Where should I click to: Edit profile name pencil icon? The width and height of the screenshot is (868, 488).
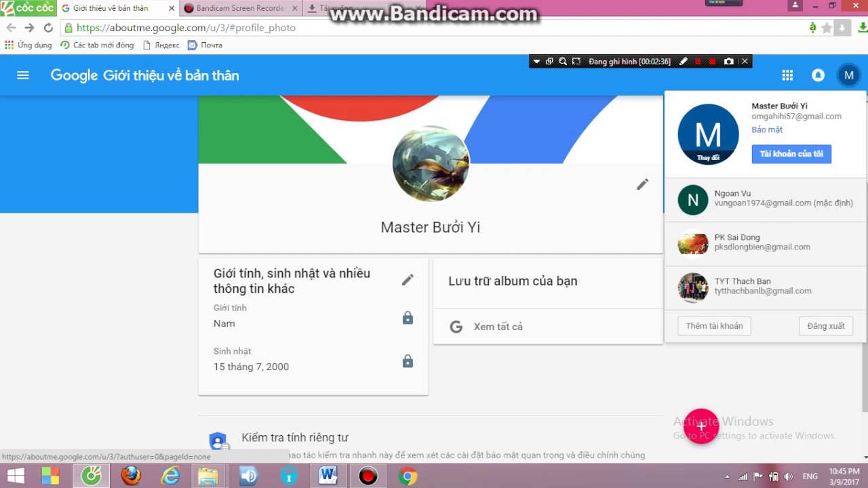tap(642, 184)
